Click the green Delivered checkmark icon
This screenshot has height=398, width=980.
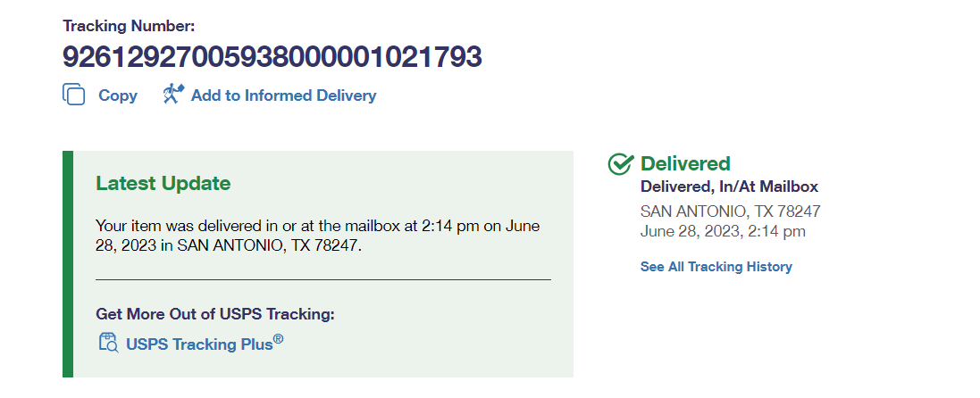620,164
